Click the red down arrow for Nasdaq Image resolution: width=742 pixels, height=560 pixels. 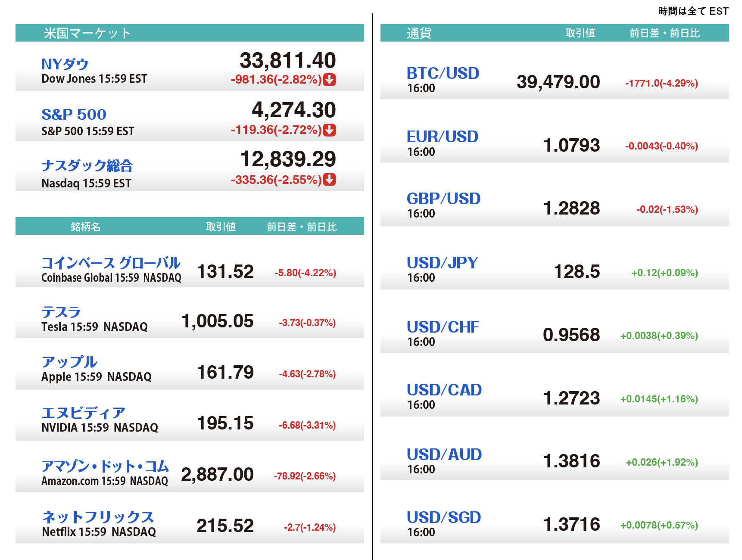point(329,180)
